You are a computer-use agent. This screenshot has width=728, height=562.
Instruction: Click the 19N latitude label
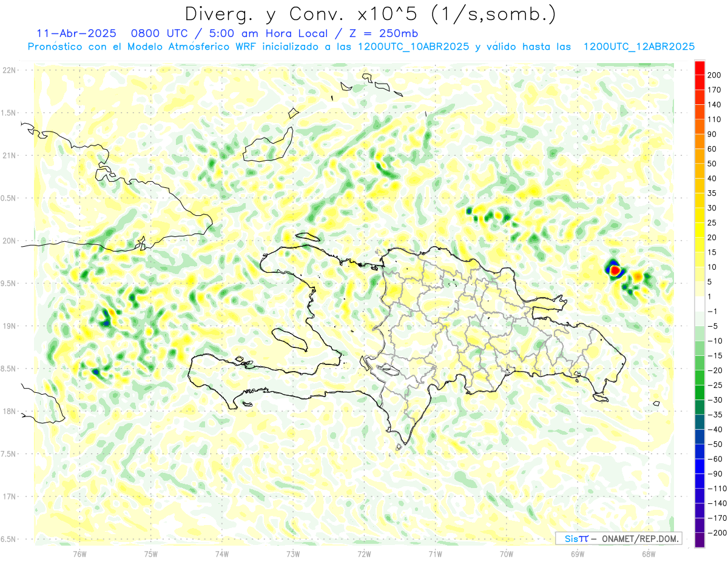pyautogui.click(x=10, y=326)
